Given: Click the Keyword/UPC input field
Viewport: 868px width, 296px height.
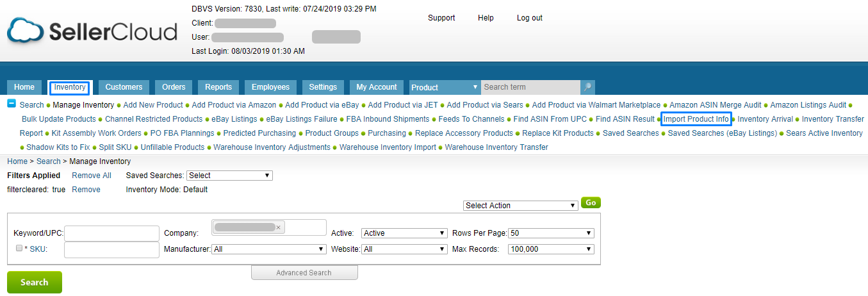Looking at the screenshot, I should coord(111,234).
